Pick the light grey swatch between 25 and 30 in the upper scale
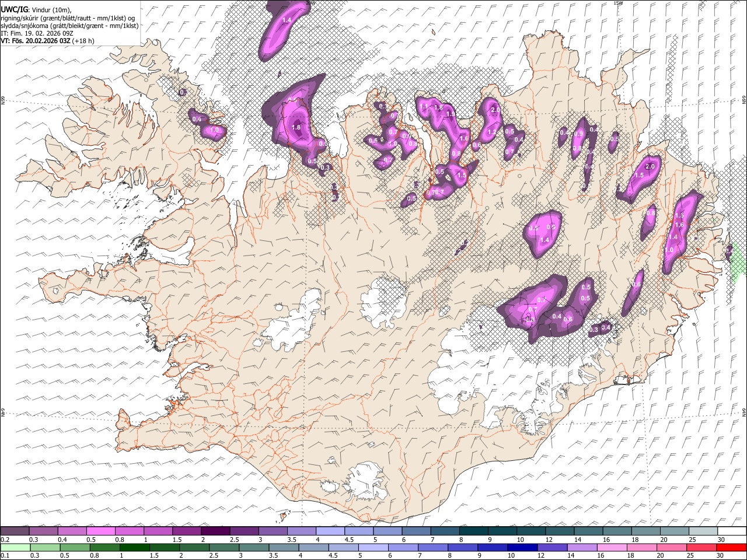747x560 pixels. (702, 531)
